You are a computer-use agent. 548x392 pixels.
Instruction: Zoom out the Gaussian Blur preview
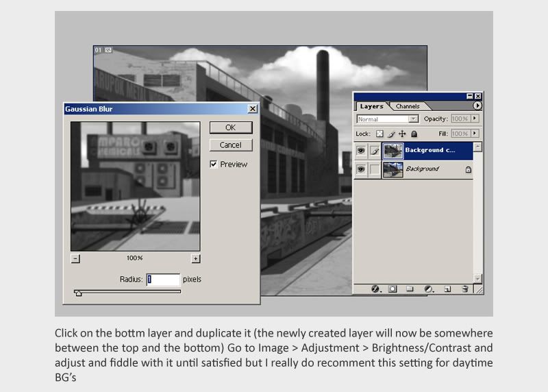(75, 258)
